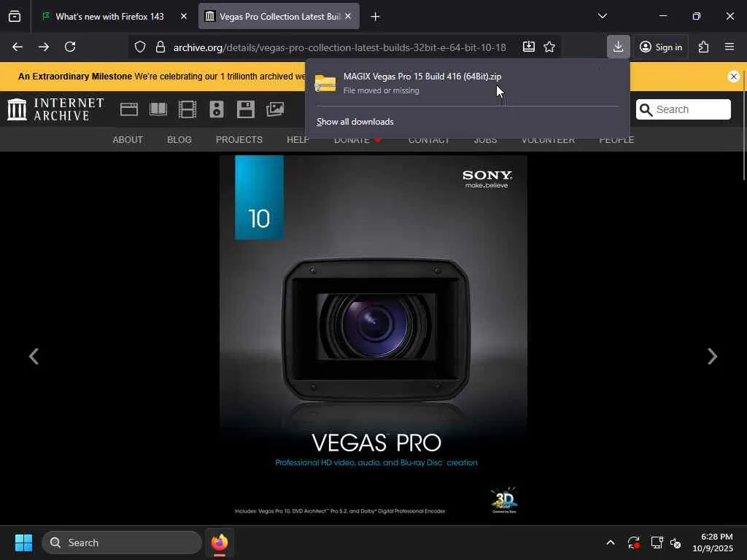Open tracking protection shield icon
Screen dimensions: 747x560
click(x=139, y=47)
